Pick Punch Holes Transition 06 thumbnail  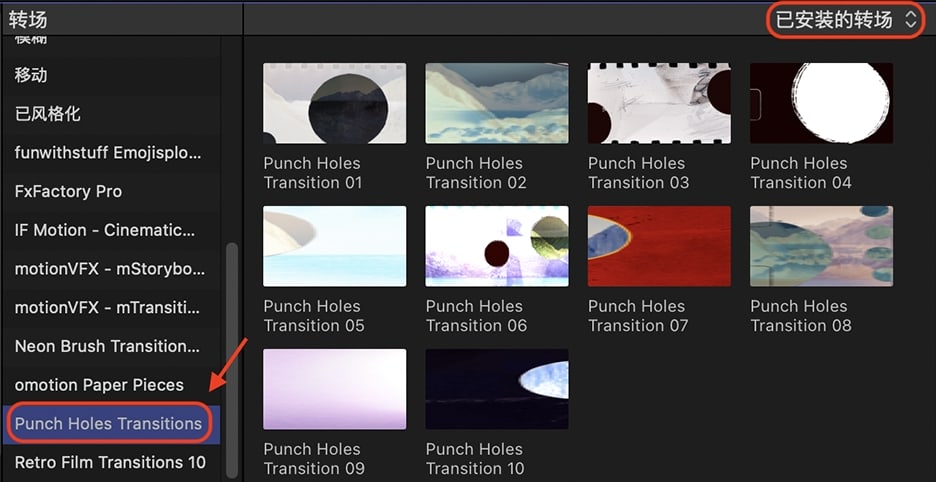[497, 246]
